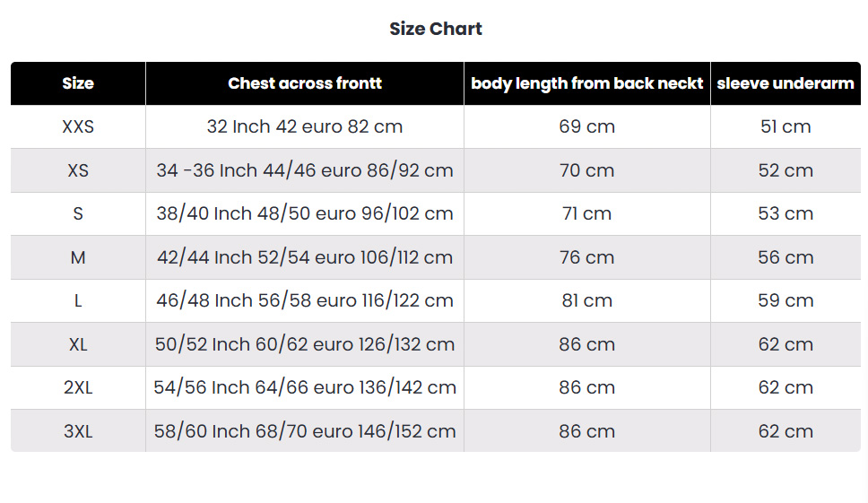Screen dimensions: 868x503
Task: Select the 3XL size cell
Action: tap(78, 431)
